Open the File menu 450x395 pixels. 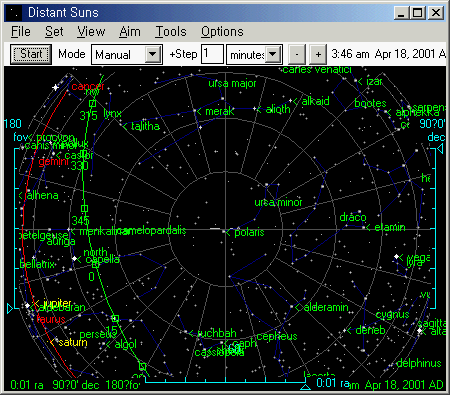click(21, 32)
